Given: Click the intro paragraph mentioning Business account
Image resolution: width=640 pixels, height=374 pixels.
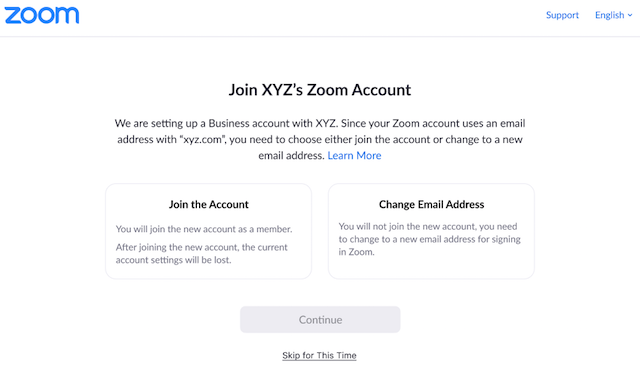Looking at the screenshot, I should (320, 140).
